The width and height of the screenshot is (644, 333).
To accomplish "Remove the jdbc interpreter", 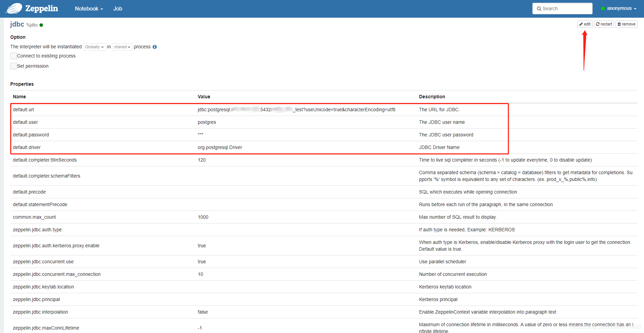I will point(626,24).
